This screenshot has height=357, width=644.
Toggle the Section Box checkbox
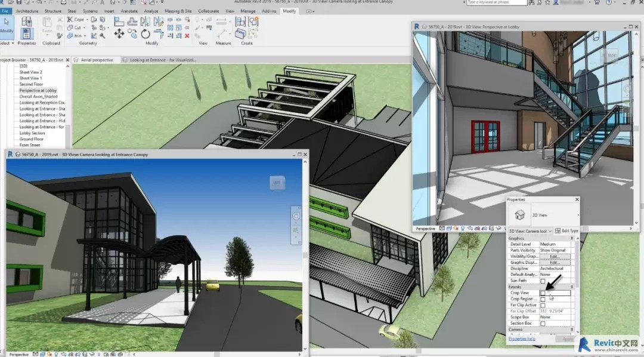543,324
